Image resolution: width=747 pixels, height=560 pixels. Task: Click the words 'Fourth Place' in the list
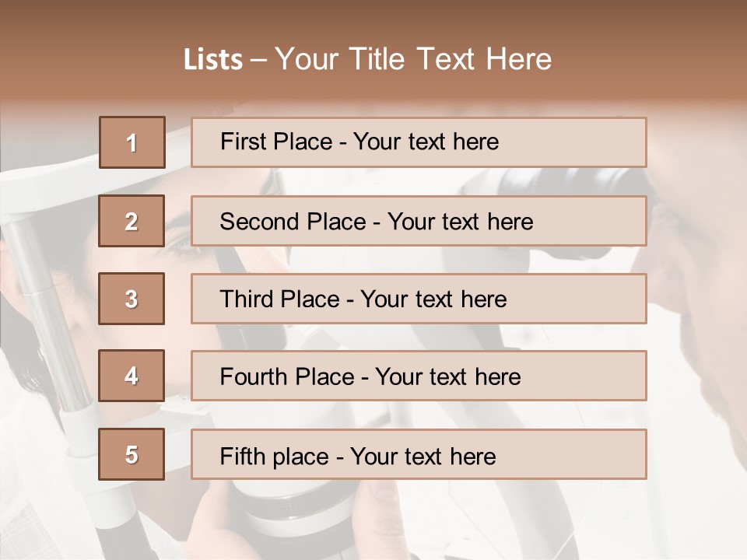tap(287, 376)
